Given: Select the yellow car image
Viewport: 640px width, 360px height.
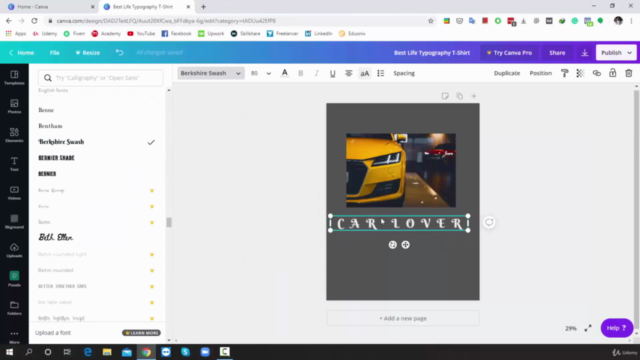Looking at the screenshot, I should point(401,170).
